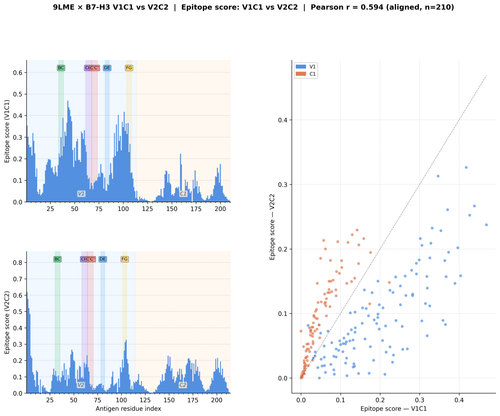500x416 pixels.
Task: Click the 0.8 tick on V2C2 y-axis
Action: pyautogui.click(x=18, y=263)
